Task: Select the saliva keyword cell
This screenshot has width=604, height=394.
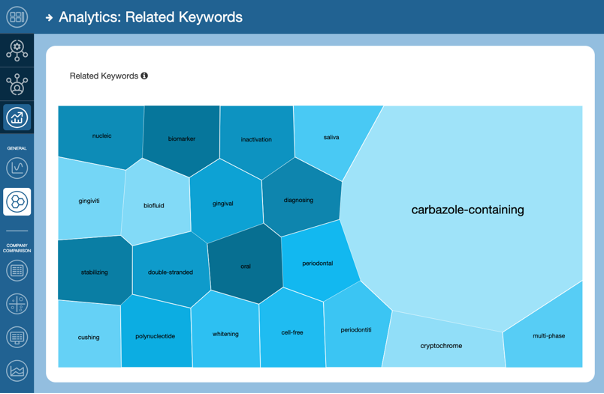Action: [x=331, y=137]
